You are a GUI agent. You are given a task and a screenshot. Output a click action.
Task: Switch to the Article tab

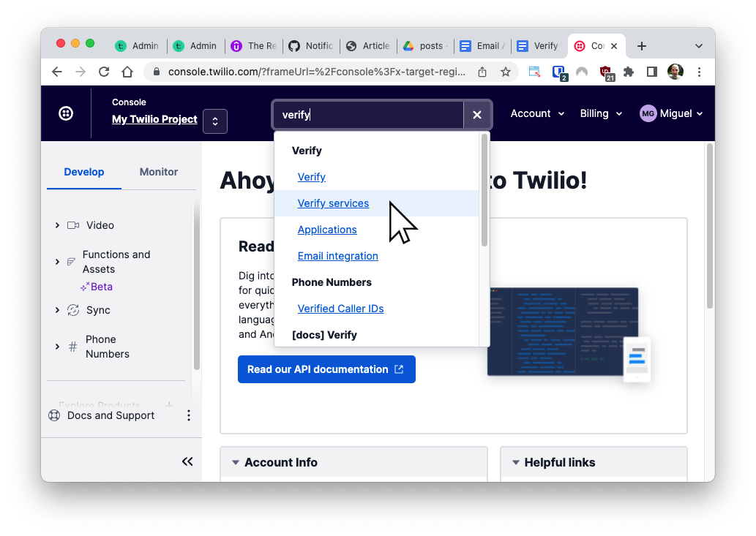[368, 46]
